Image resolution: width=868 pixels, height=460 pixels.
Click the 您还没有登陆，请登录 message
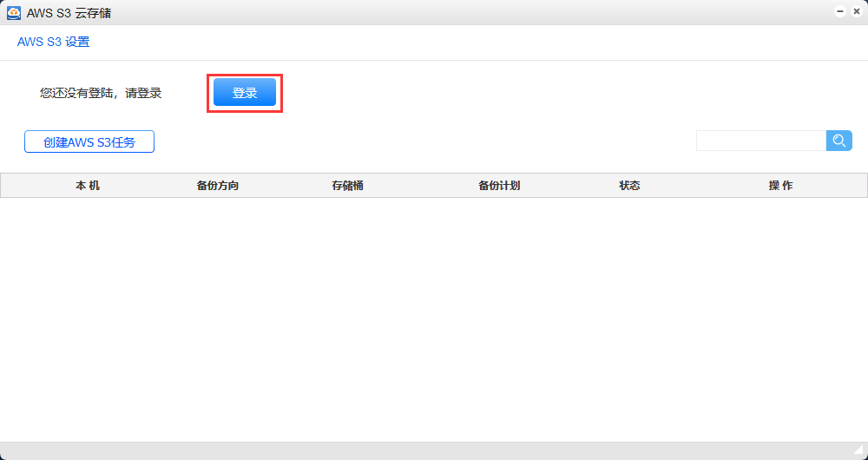tap(101, 93)
